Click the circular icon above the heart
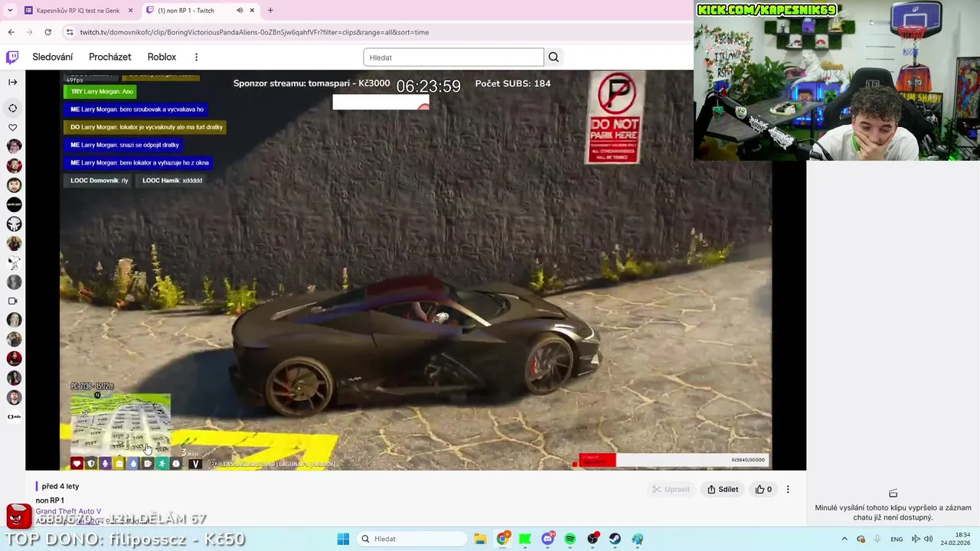Screen dimensions: 980x551 tap(12, 108)
